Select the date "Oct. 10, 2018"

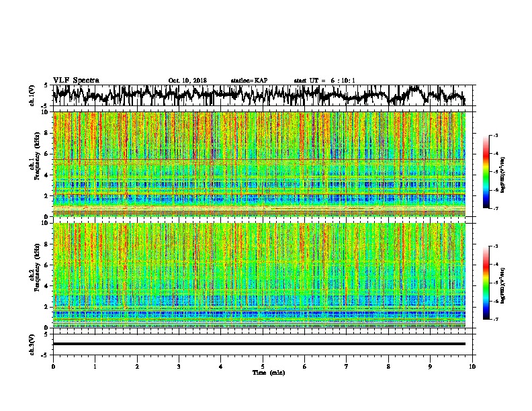coord(187,81)
